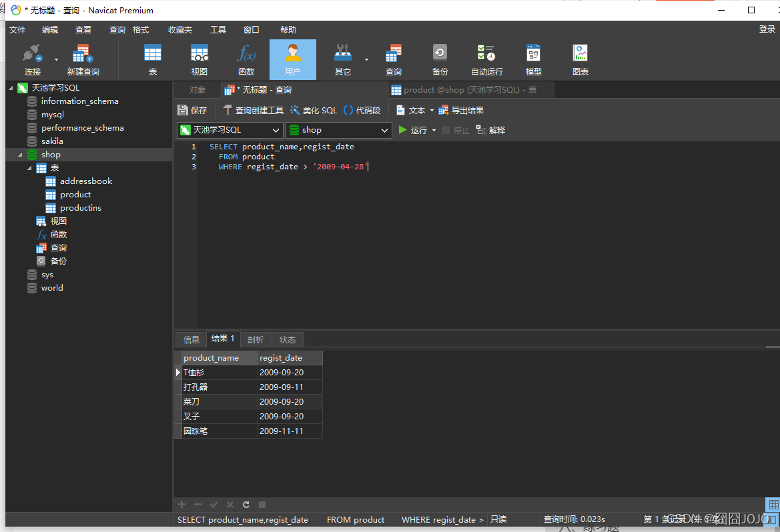Refresh the result grid
Viewport: 780px width, 532px height.
coord(246,505)
